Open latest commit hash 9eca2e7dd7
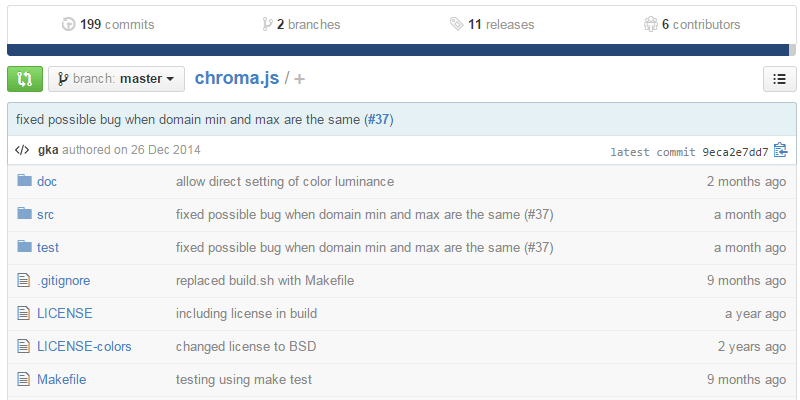800x400 pixels. coord(735,152)
